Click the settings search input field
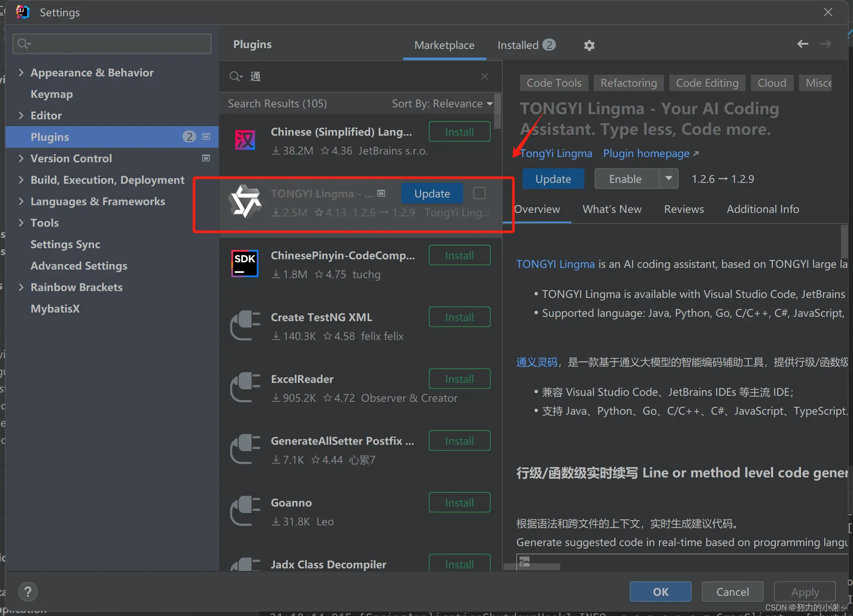 point(112,44)
